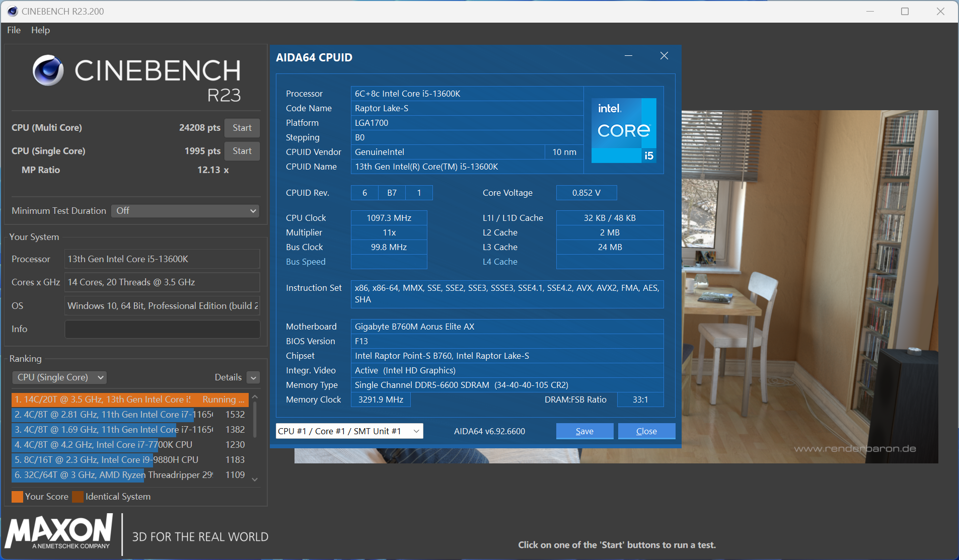The height and width of the screenshot is (560, 959).
Task: Click the Identical System legend swatch
Action: (x=78, y=497)
